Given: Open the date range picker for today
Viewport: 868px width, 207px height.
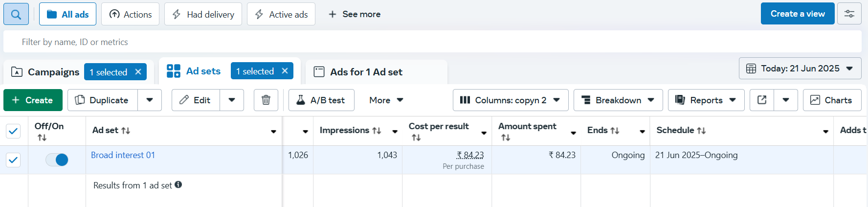Looking at the screenshot, I should coord(800,69).
